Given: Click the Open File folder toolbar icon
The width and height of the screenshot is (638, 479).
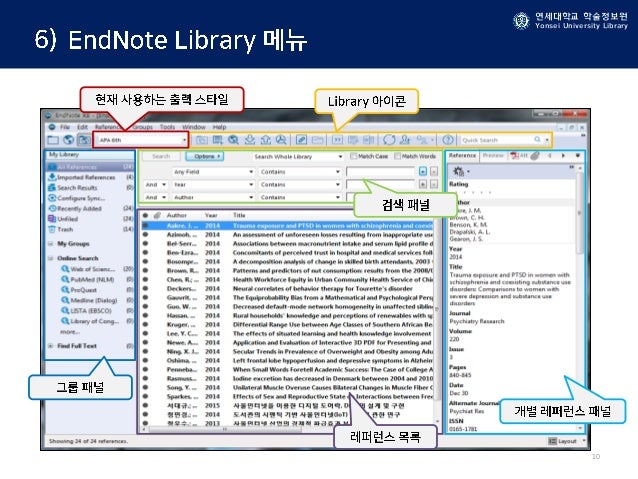Looking at the screenshot, I should pos(317,140).
